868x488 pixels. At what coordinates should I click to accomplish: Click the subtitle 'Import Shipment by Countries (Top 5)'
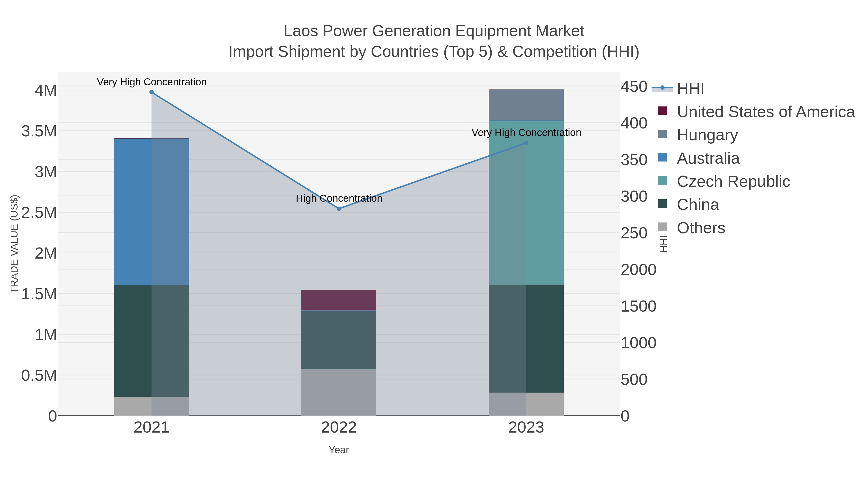coord(360,52)
